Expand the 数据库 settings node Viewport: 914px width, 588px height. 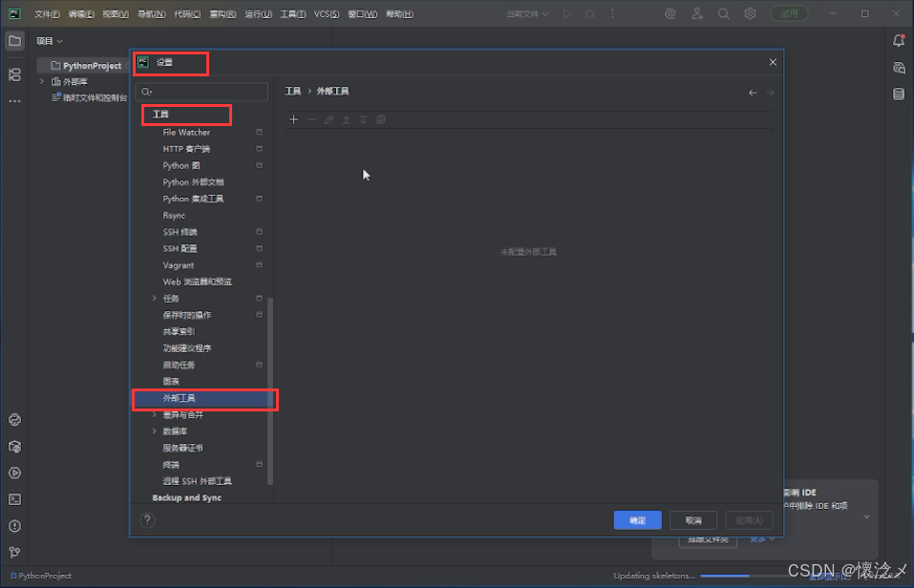[155, 431]
